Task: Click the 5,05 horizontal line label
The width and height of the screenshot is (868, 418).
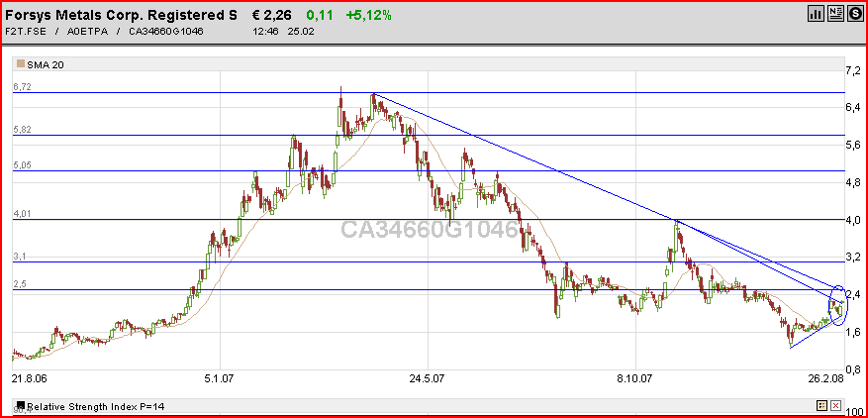Action: pos(23,164)
